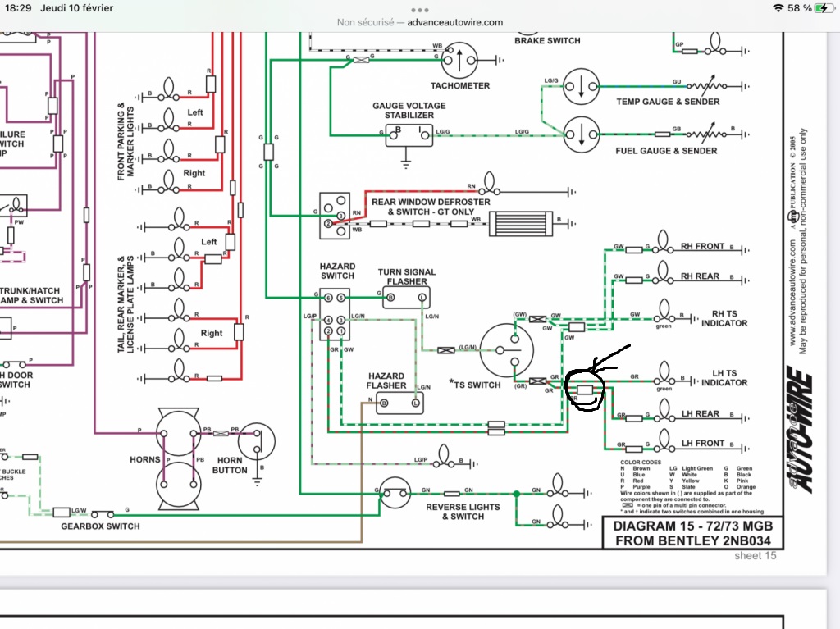Tap the Safari three-dots multitasking control
This screenshot has height=629, width=840.
pyautogui.click(x=419, y=10)
